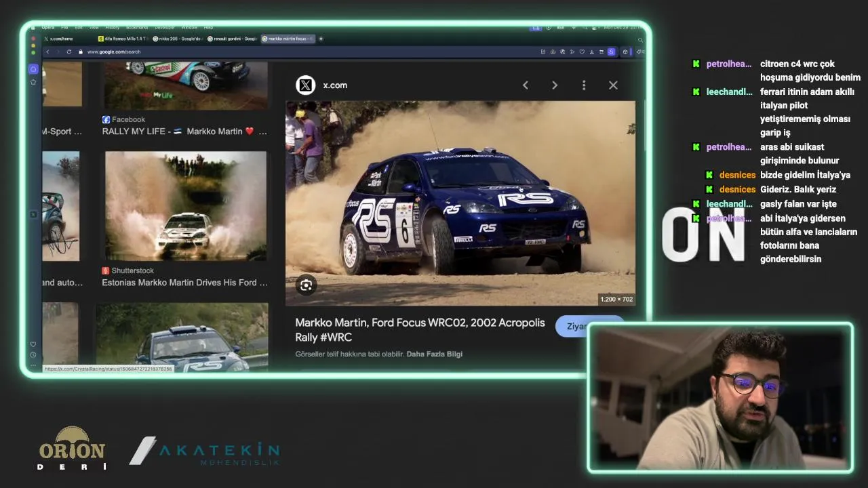Screen dimensions: 868x488
Task: Click the Akatekin Mühendislik sponsor logo
Action: [x=205, y=451]
